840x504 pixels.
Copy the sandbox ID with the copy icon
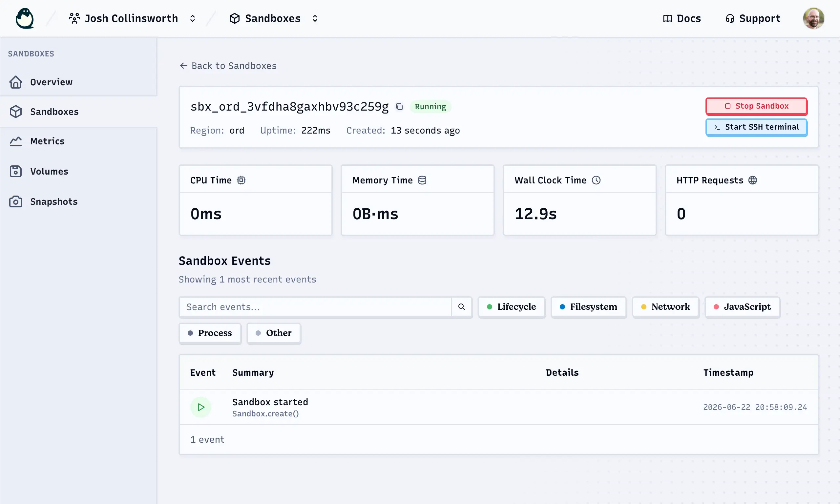399,107
